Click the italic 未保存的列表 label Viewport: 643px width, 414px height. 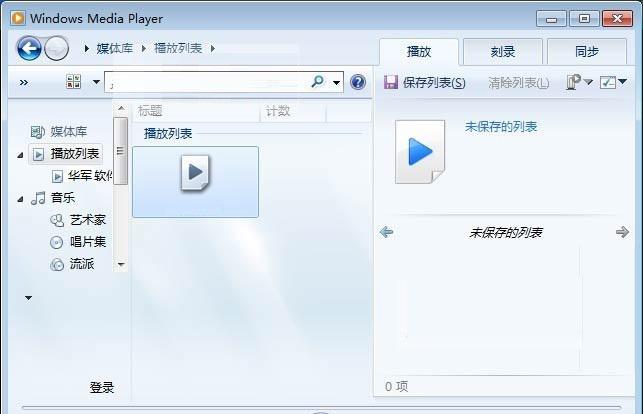(506, 233)
